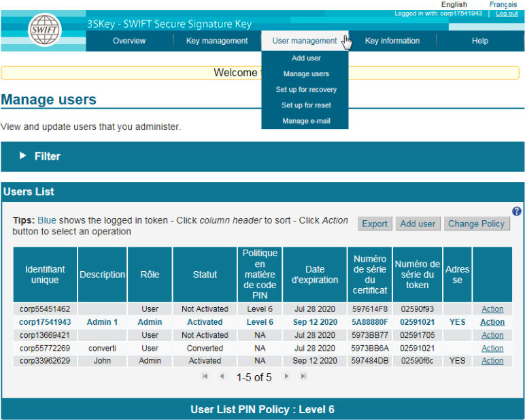Image resolution: width=525 pixels, height=420 pixels.
Task: Open Action link for corp33962629
Action: click(x=492, y=361)
